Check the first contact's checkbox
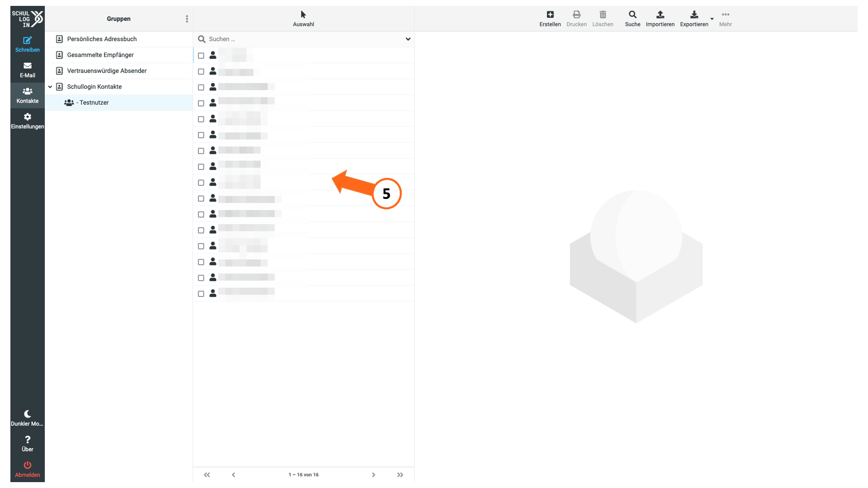Viewport: 868px width, 488px height. 201,56
